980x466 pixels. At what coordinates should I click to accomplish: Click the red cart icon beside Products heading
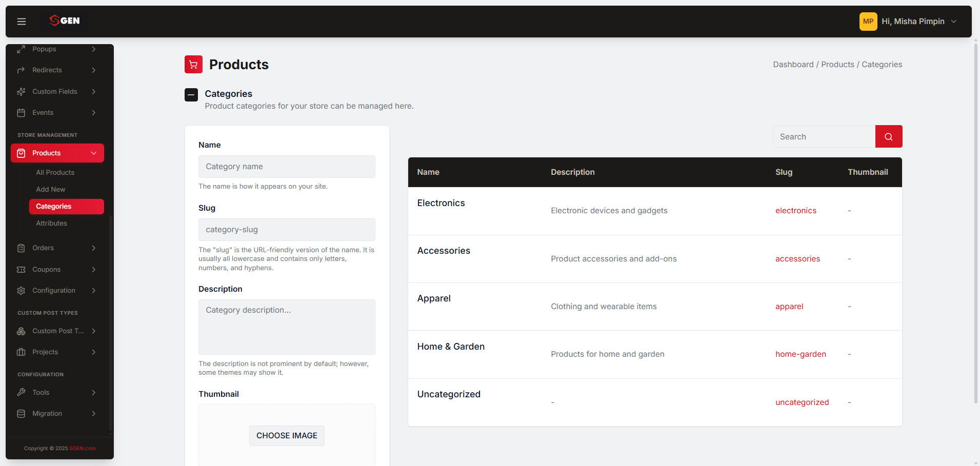pyautogui.click(x=193, y=65)
